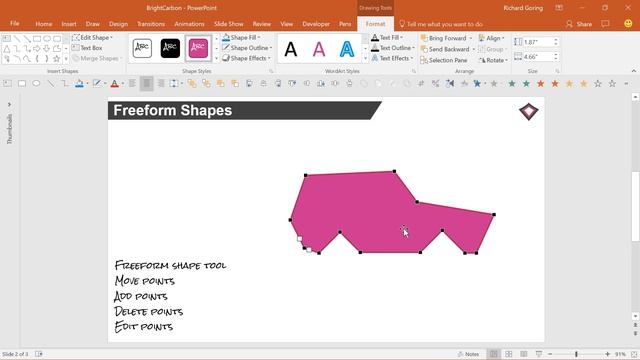
Task: Click the red font color A icon
Action: (x=115, y=84)
